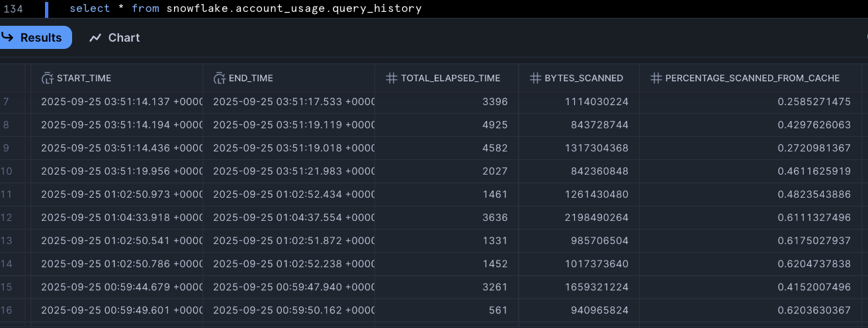868x328 pixels.
Task: Switch to the Chart tab
Action: [x=115, y=38]
